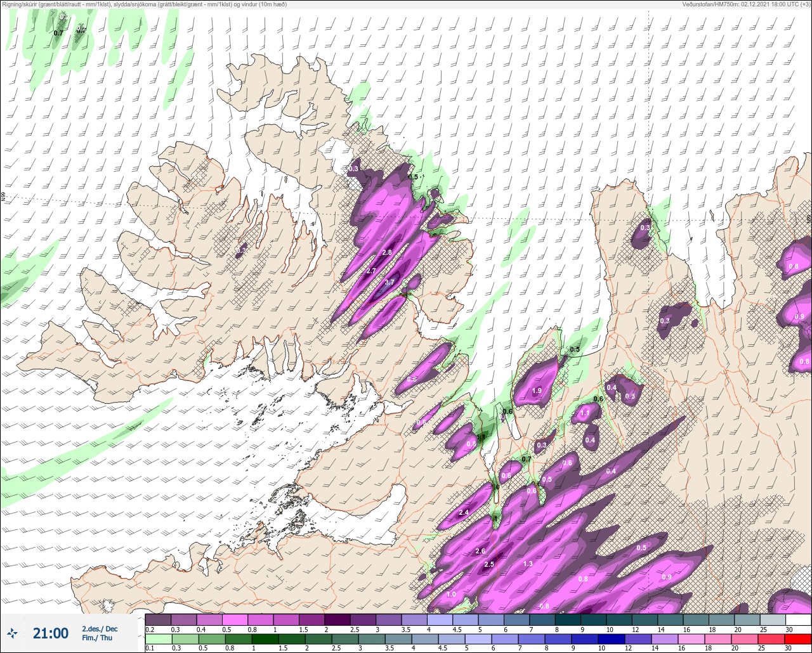Click the 1.0 precipitation value on the map
812x653 pixels.
(x=451, y=594)
